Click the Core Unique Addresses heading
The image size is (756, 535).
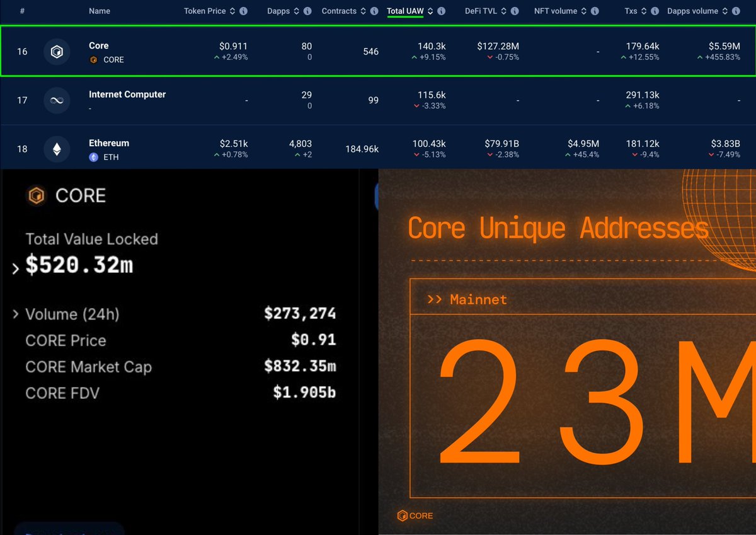click(558, 228)
